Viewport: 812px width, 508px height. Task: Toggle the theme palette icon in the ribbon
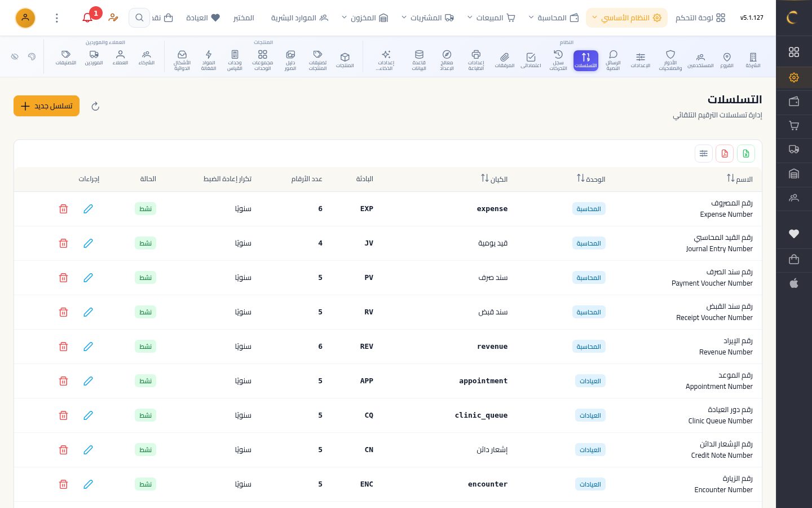(32, 57)
